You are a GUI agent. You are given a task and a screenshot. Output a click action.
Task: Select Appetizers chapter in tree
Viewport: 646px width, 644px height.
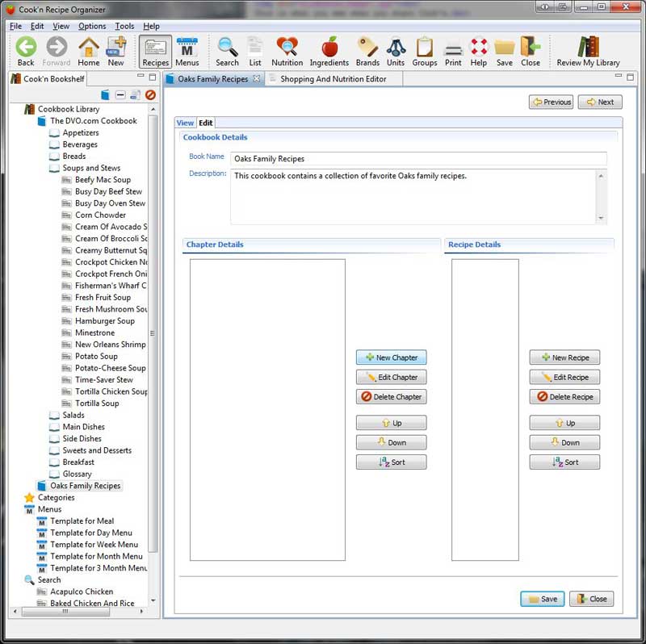click(x=81, y=132)
